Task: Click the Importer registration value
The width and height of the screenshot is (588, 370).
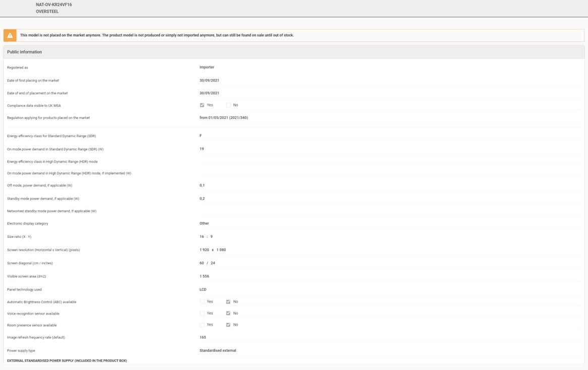Action: [207, 68]
